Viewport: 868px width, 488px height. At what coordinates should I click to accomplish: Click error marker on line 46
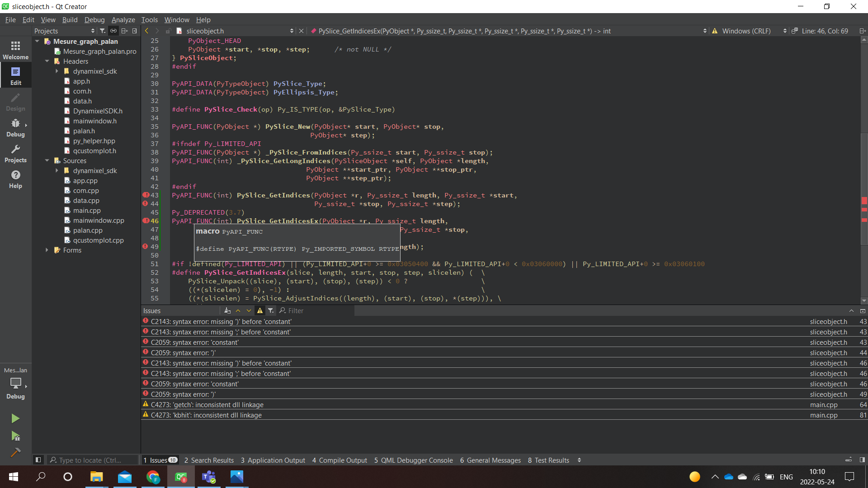(x=146, y=221)
